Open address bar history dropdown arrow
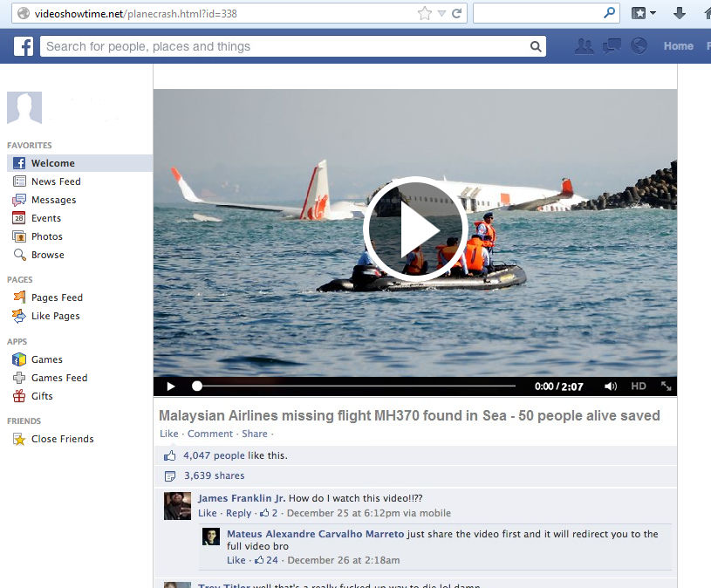The height and width of the screenshot is (588, 711). (x=441, y=14)
